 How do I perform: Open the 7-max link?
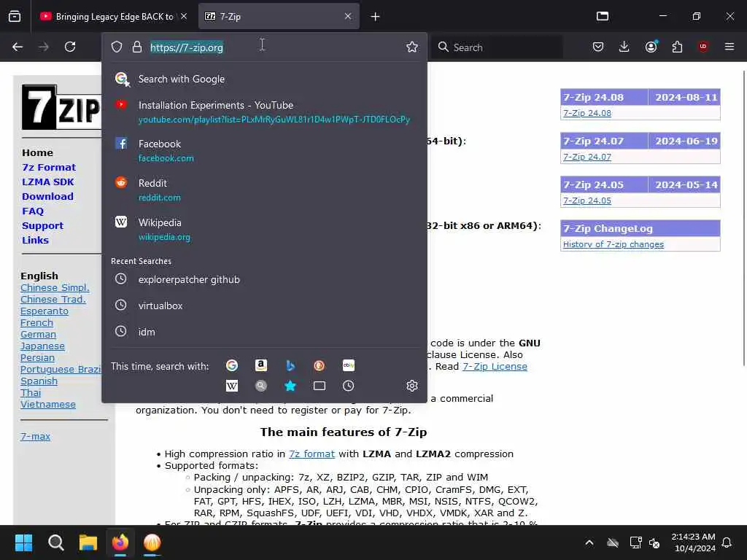35,436
